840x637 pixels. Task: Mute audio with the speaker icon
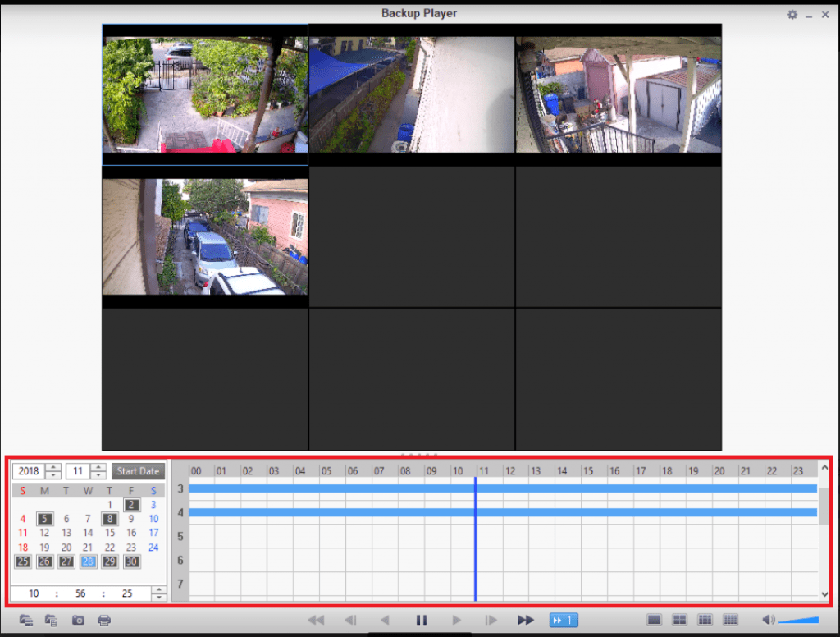click(x=767, y=620)
